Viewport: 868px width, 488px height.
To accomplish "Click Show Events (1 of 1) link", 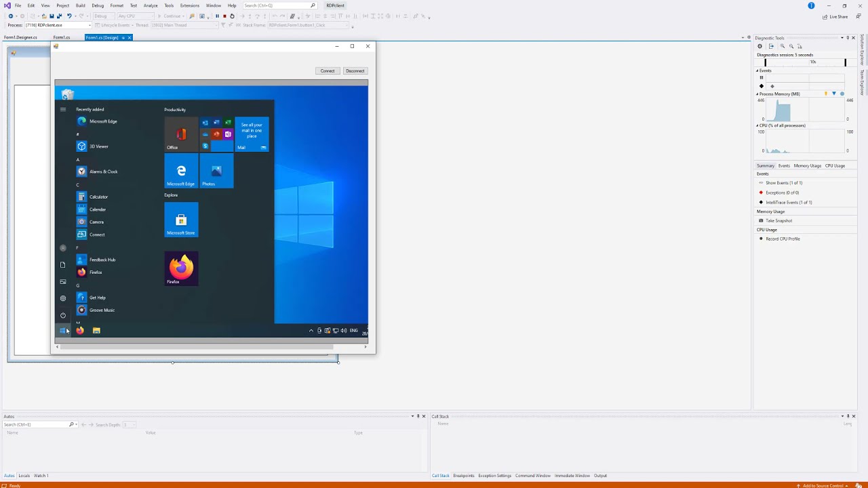I will (x=784, y=183).
